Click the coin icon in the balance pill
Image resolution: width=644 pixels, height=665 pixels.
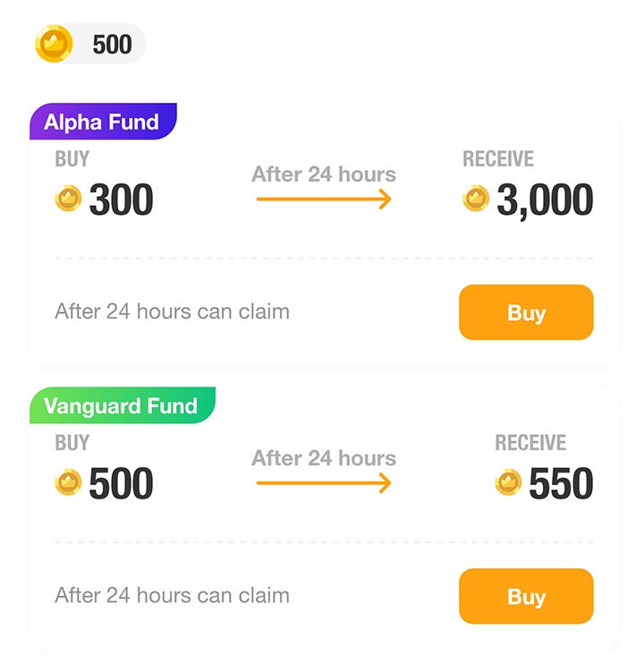pyautogui.click(x=54, y=44)
